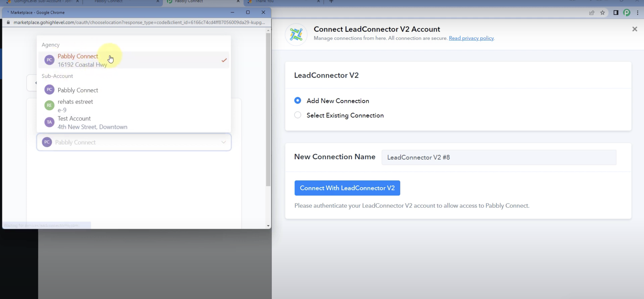Image resolution: width=644 pixels, height=299 pixels.
Task: Click the Marketplace scrollbar down arrow
Action: click(x=268, y=225)
